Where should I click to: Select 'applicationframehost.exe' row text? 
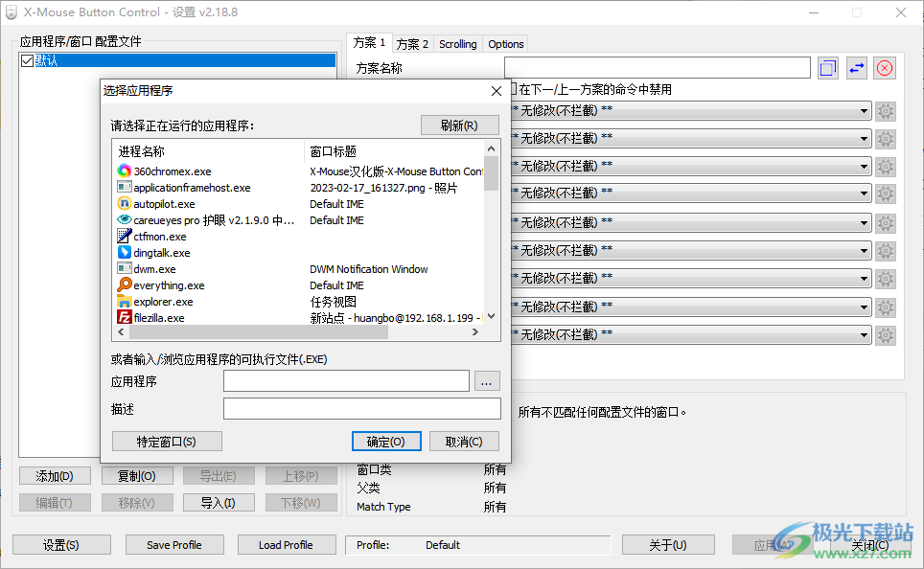coord(192,188)
